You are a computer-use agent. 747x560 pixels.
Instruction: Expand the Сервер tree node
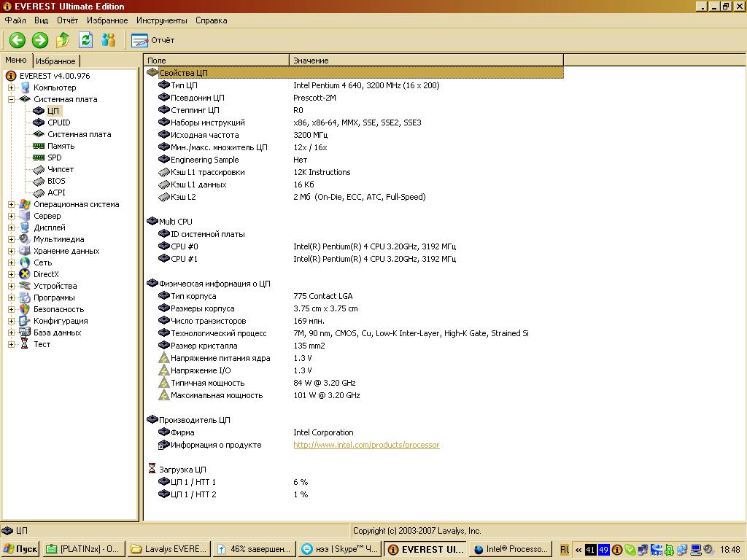click(x=11, y=216)
